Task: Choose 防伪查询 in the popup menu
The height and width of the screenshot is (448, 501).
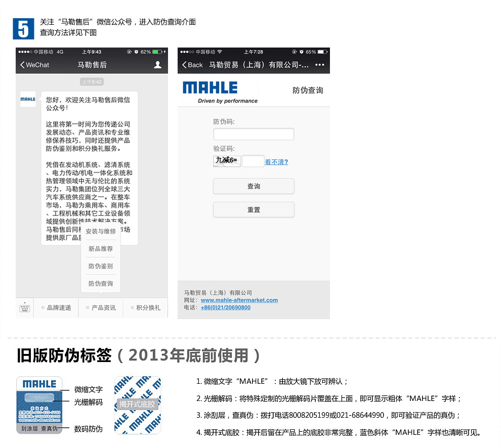Action: [x=101, y=284]
